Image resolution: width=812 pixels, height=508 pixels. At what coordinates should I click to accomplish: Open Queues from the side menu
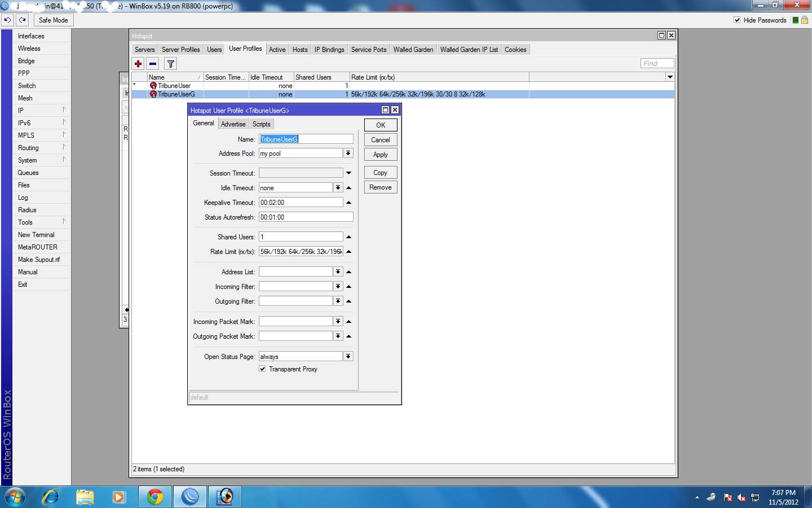point(42,173)
